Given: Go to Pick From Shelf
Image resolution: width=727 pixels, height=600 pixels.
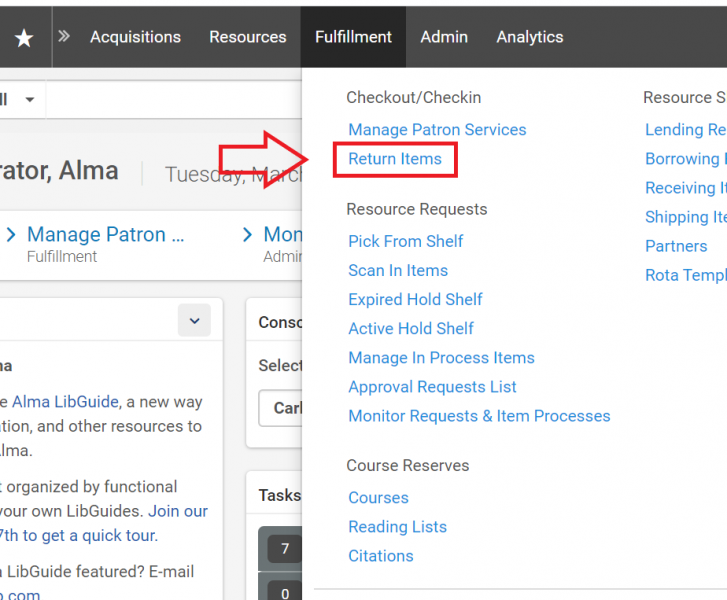Looking at the screenshot, I should (405, 241).
